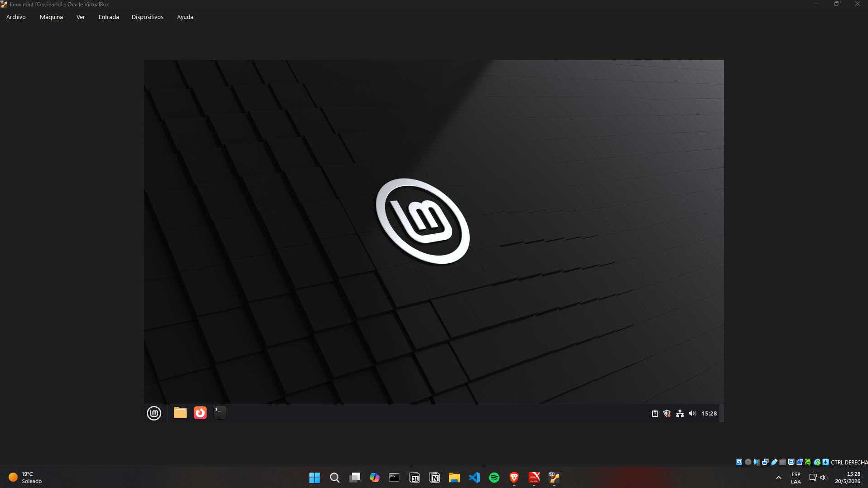Open the Entrada menu
Viewport: 868px width, 488px height.
109,17
